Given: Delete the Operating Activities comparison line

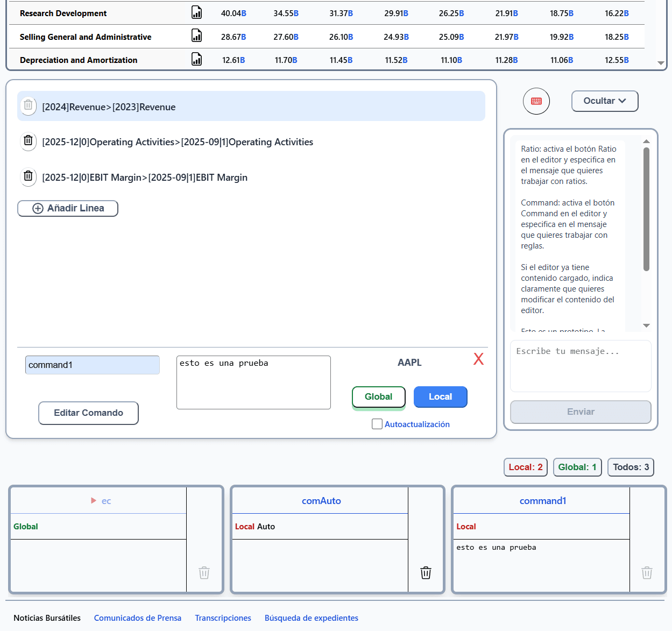Looking at the screenshot, I should click(x=29, y=141).
